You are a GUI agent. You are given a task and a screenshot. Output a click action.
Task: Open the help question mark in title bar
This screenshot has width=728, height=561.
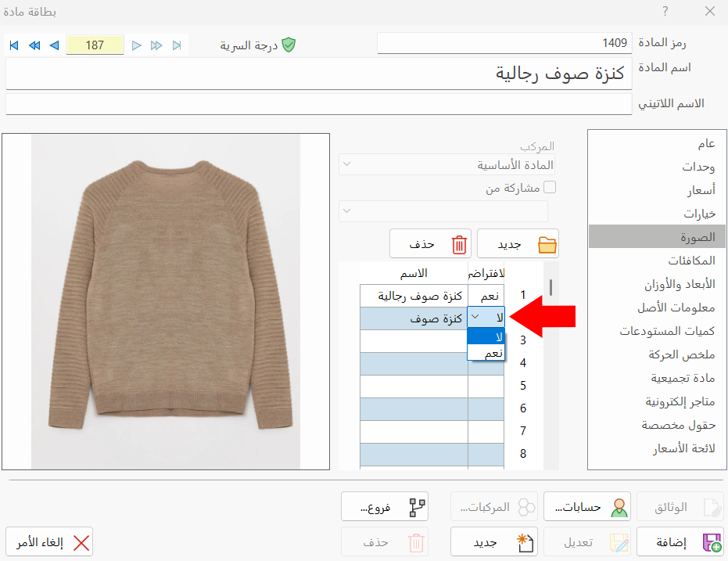(x=665, y=11)
